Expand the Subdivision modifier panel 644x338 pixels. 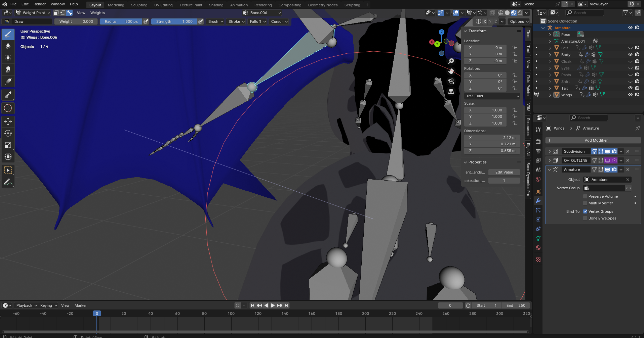pyautogui.click(x=550, y=151)
